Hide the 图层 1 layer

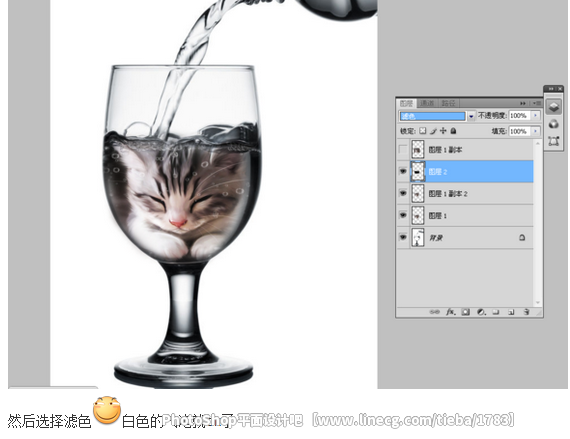tap(403, 216)
